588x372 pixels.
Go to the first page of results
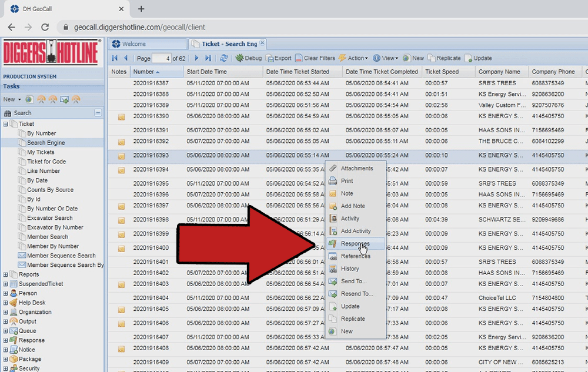[x=115, y=58]
